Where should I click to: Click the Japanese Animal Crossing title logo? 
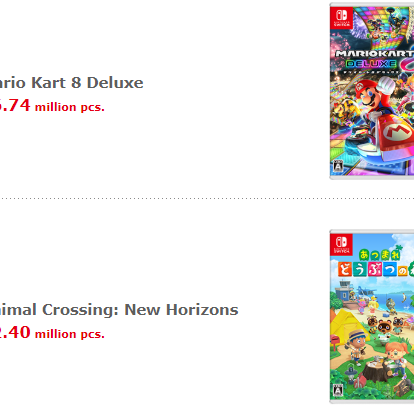coord(376,263)
